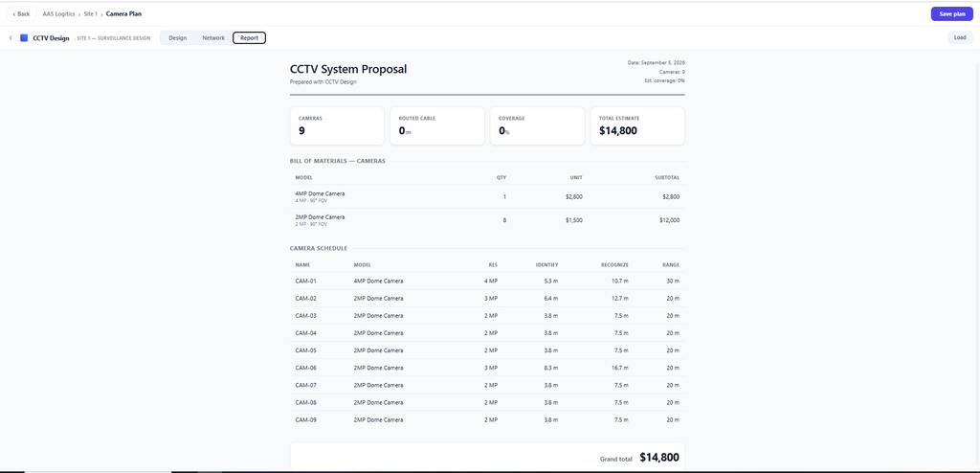
Task: Click the 5.3 m identify value
Action: coord(550,281)
